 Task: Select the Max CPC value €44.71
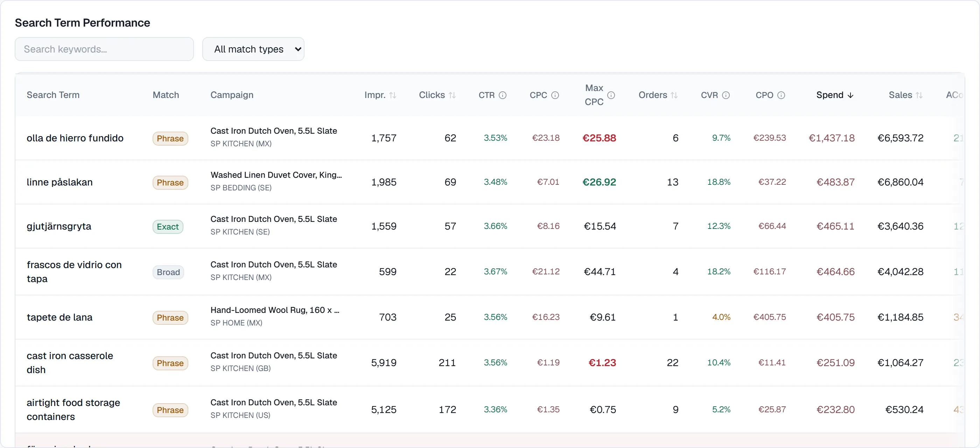[600, 272]
